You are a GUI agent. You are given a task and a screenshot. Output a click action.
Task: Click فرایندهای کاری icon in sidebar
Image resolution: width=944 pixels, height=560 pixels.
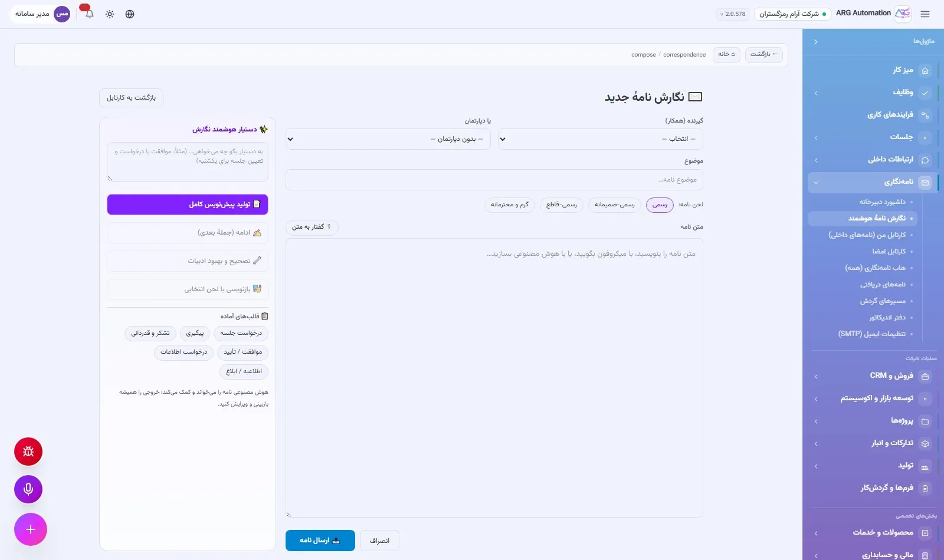(x=925, y=115)
